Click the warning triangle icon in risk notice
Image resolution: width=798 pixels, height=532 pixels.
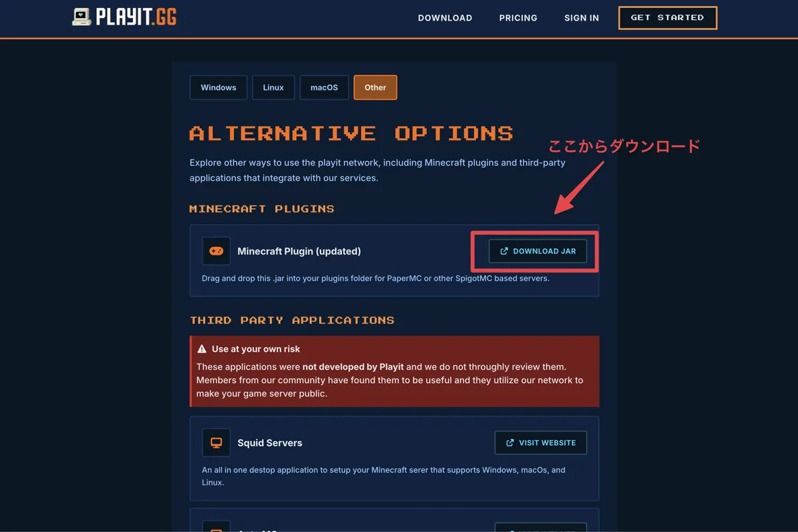[202, 349]
